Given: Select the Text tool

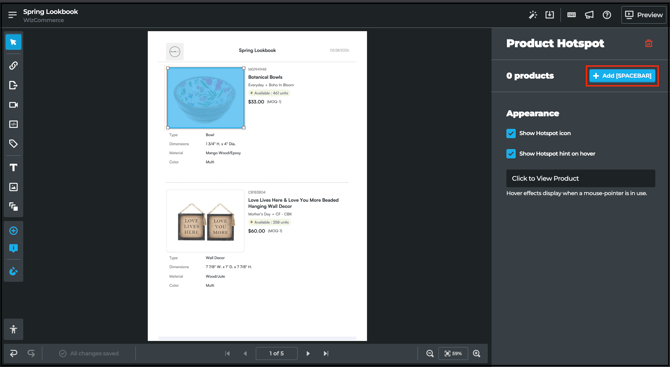Looking at the screenshot, I should [13, 167].
